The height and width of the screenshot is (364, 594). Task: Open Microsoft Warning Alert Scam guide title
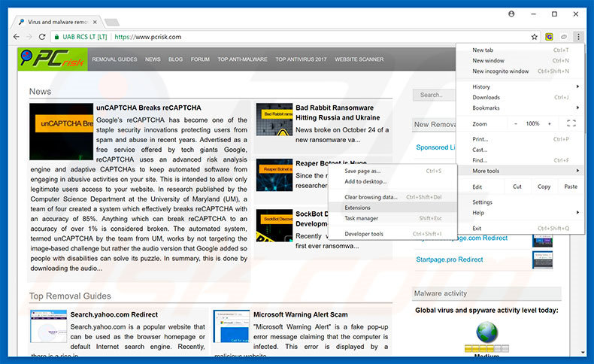(x=301, y=315)
